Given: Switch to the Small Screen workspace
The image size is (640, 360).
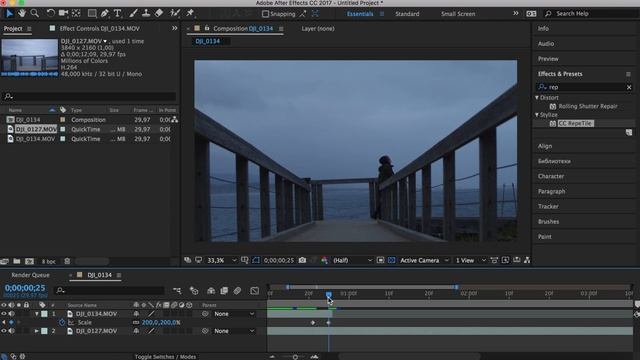Looking at the screenshot, I should coord(458,14).
